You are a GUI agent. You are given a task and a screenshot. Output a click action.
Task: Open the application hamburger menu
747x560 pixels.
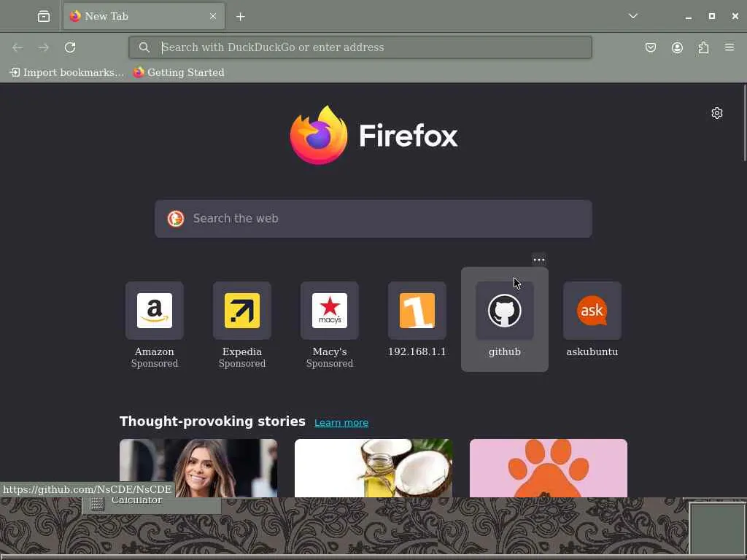pyautogui.click(x=729, y=47)
